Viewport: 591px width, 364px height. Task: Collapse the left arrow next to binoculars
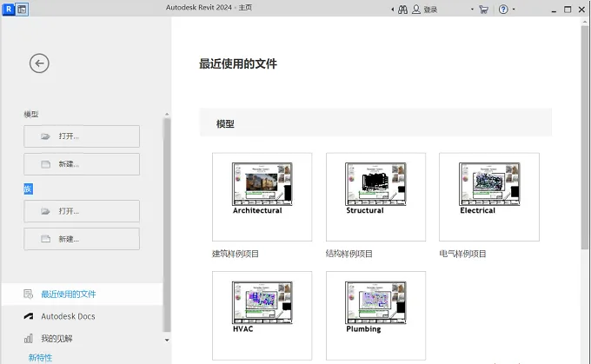[392, 10]
